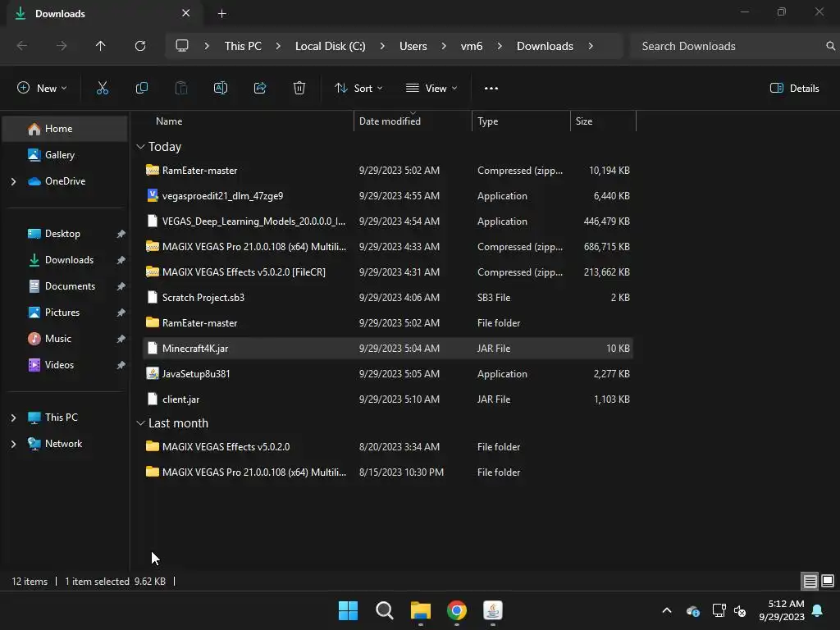Click the Rename icon in toolbar

221,89
